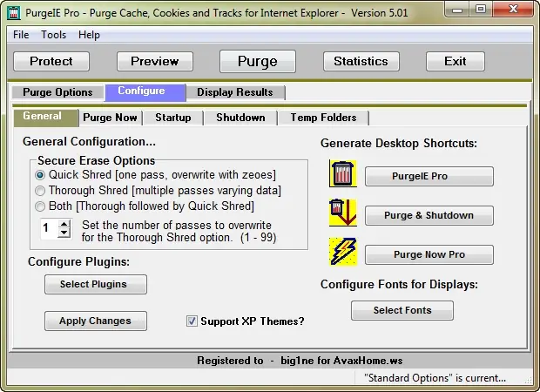Open the Startup sub-tab
The width and height of the screenshot is (540, 392).
(x=173, y=118)
